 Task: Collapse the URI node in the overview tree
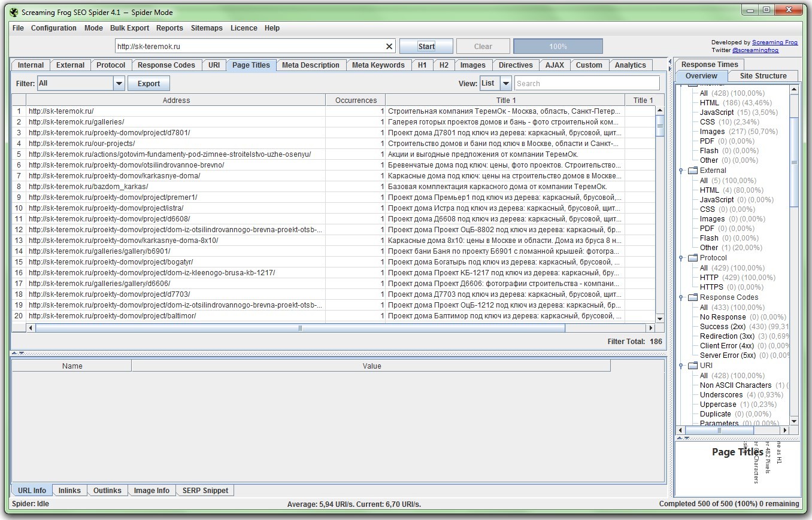pyautogui.click(x=681, y=366)
